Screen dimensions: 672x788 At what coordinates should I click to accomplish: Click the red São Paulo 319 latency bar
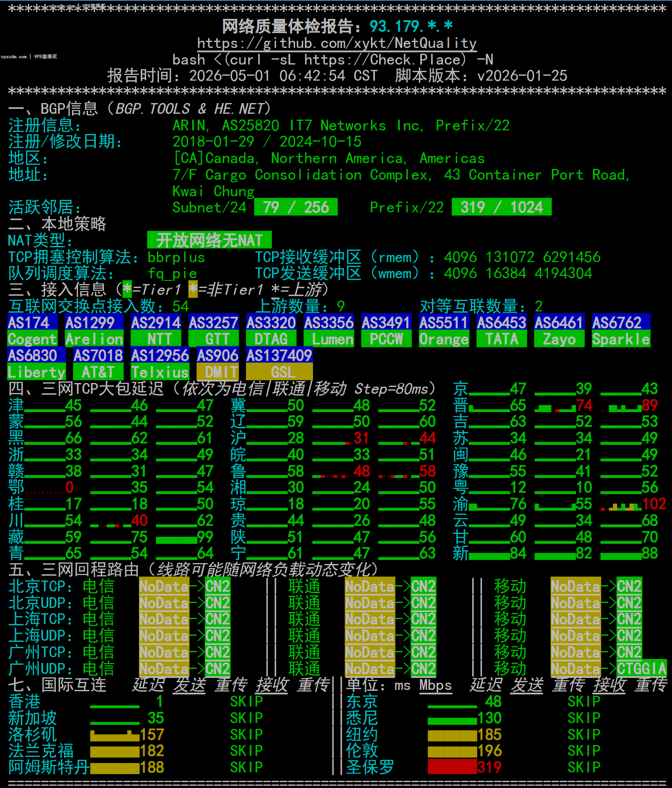(452, 767)
